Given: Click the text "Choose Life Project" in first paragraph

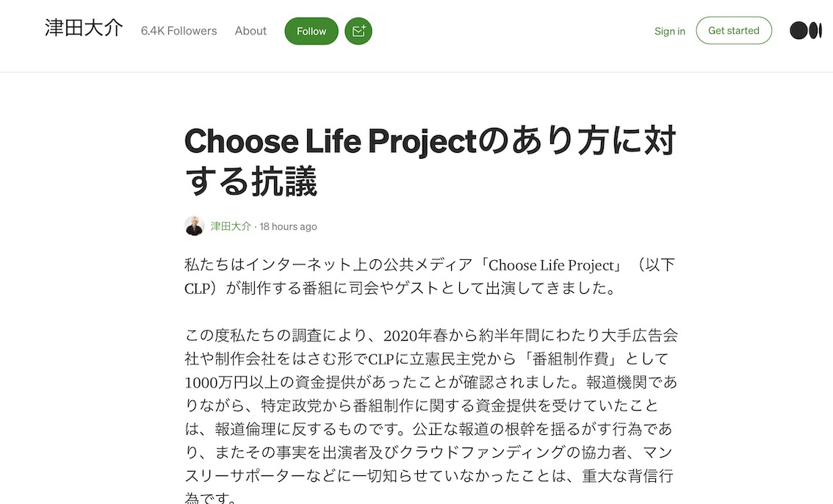Looking at the screenshot, I should (x=551, y=265).
